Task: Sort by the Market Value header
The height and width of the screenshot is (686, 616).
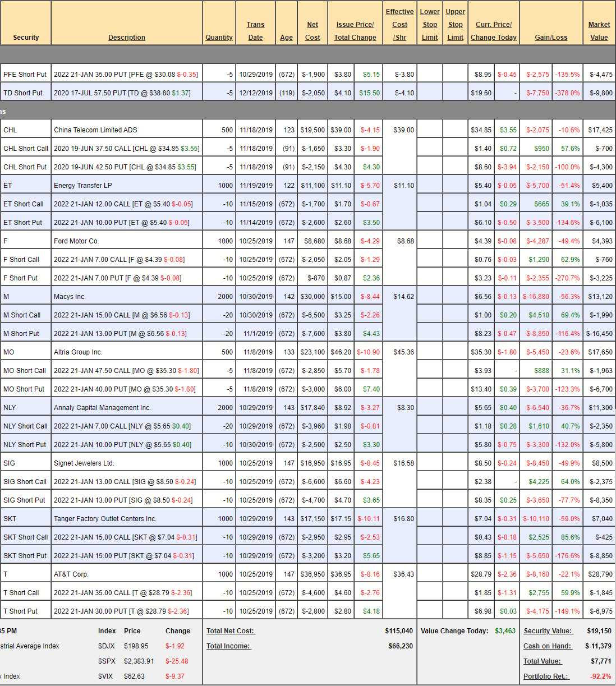Action: coord(599,31)
